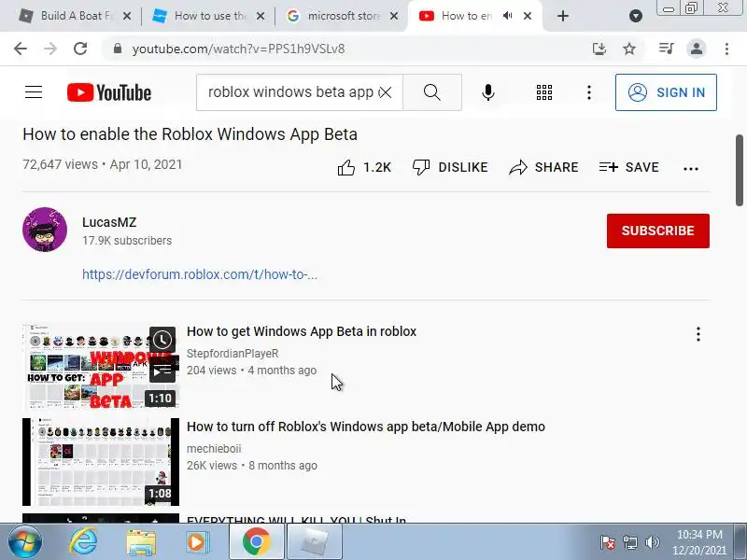Add first suggested video to Watch Later
The height and width of the screenshot is (560, 747).
[x=162, y=340]
